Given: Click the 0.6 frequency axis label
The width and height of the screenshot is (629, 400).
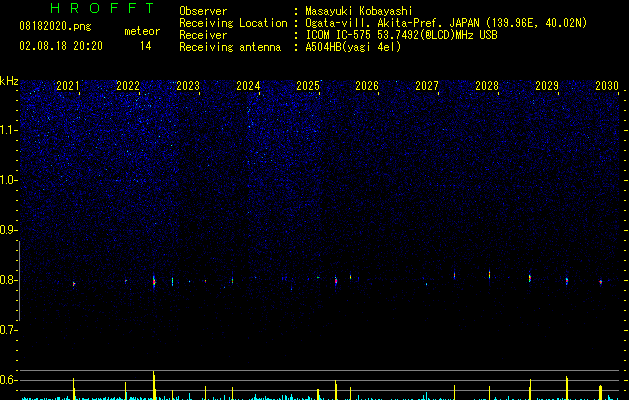Looking at the screenshot, I should (x=8, y=380).
